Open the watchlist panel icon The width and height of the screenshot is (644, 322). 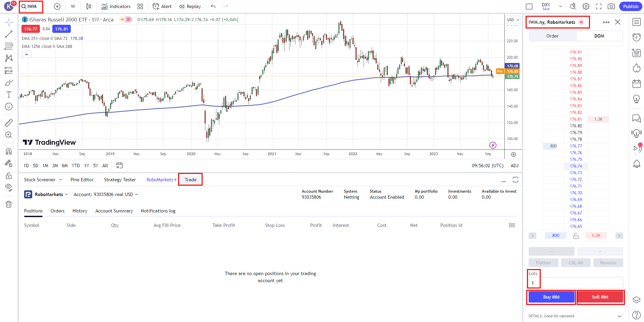coord(636,22)
